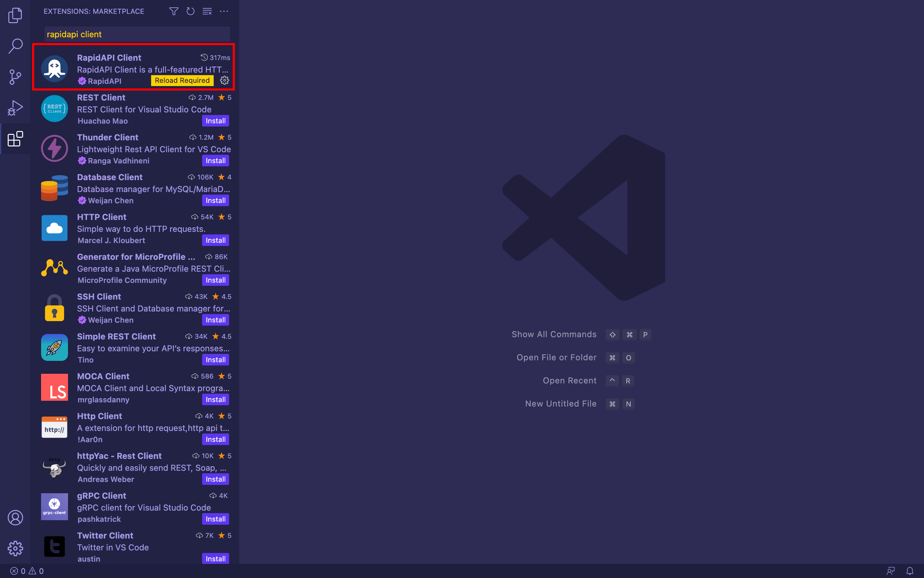
Task: Click Open File or Folder hint
Action: (557, 357)
